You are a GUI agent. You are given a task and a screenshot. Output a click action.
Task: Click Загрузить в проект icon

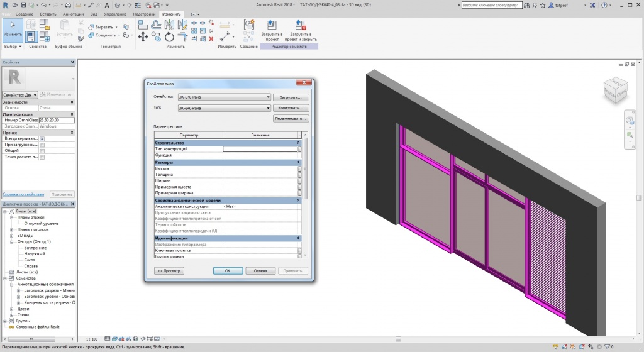[x=272, y=26]
